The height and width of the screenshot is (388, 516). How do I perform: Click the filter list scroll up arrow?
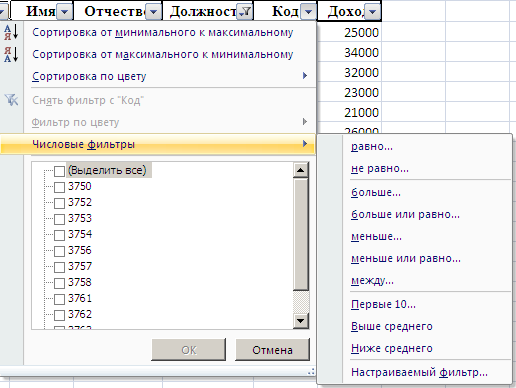tap(301, 170)
